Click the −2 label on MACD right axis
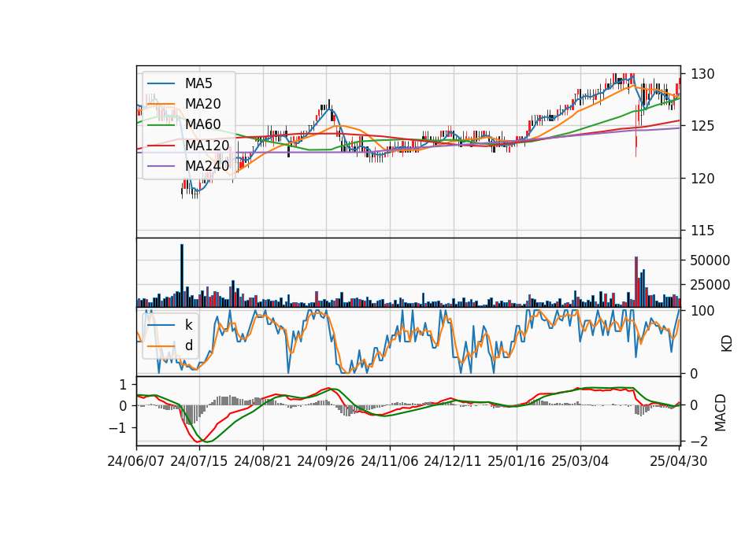Image resolution: width=756 pixels, height=543 pixels. coord(699,441)
